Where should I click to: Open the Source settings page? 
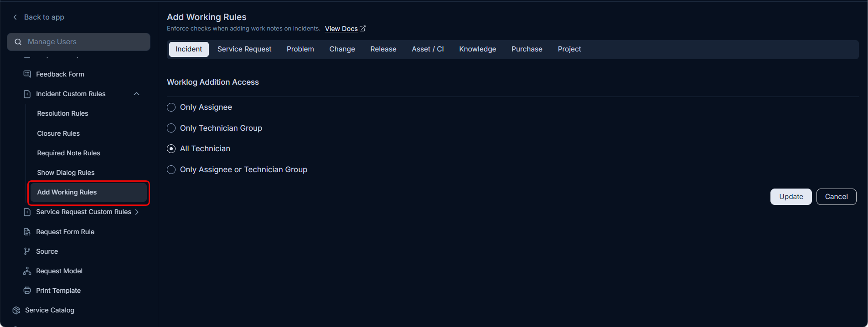[47, 251]
